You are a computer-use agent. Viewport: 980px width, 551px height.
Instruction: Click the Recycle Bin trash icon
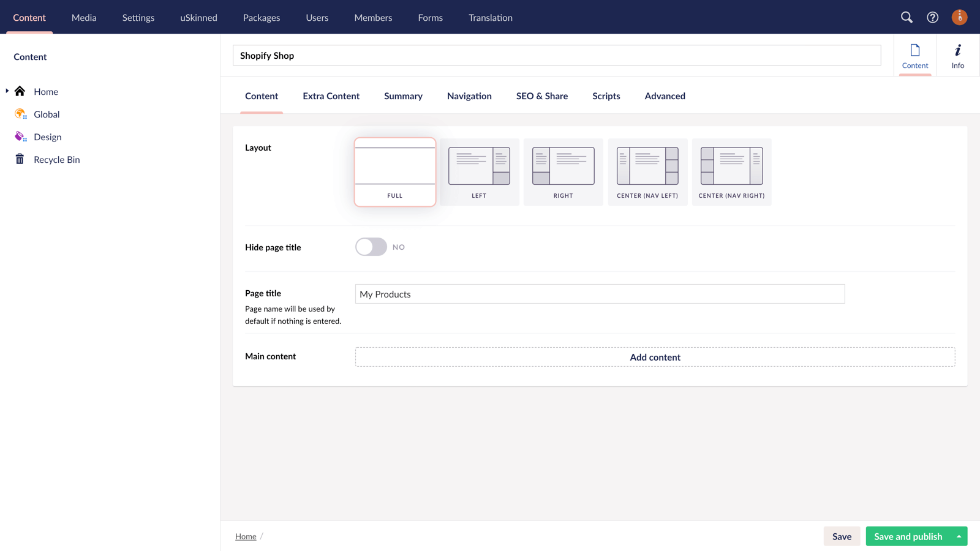tap(20, 159)
